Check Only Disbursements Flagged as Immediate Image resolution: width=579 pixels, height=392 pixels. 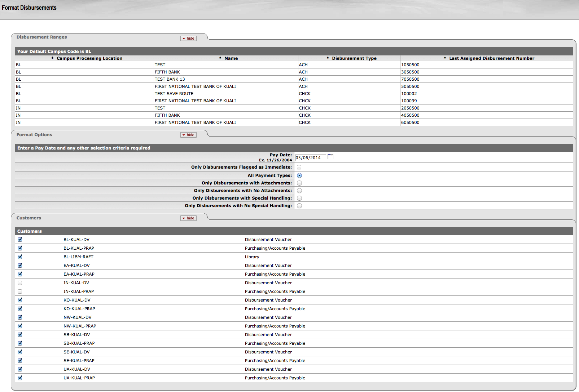point(299,167)
